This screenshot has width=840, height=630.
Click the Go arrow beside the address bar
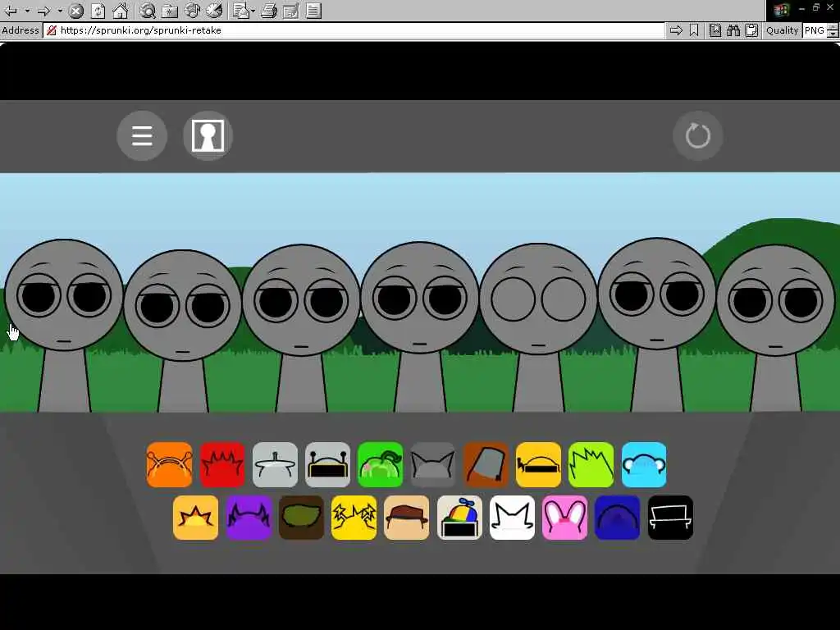coord(676,30)
